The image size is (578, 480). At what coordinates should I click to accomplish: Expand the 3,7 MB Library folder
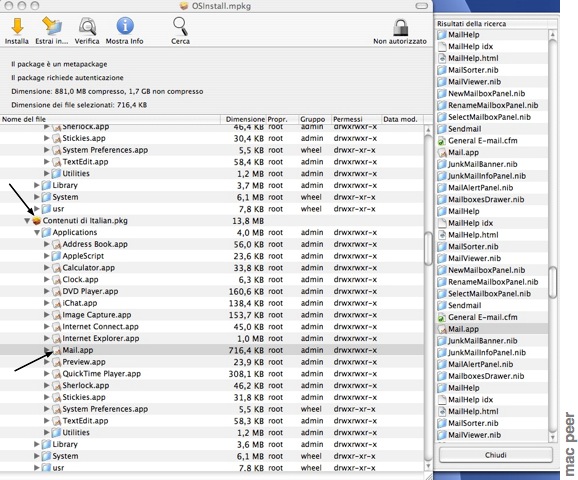[x=36, y=185]
